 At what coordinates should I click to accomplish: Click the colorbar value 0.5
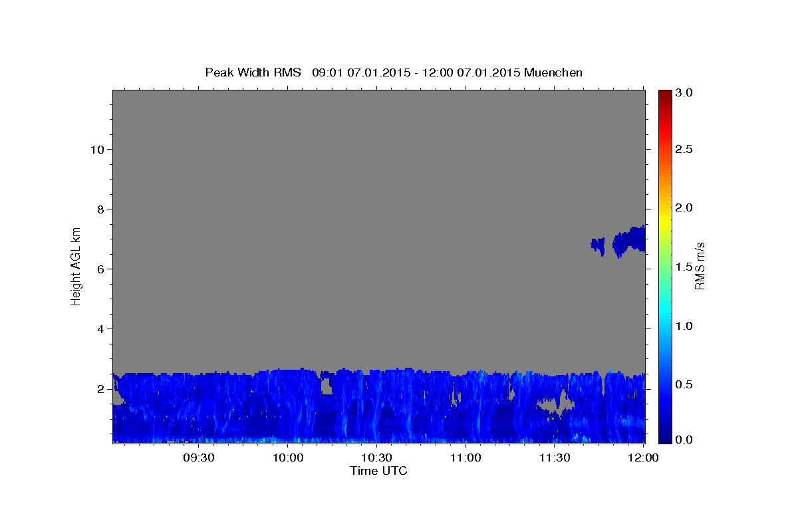point(685,385)
